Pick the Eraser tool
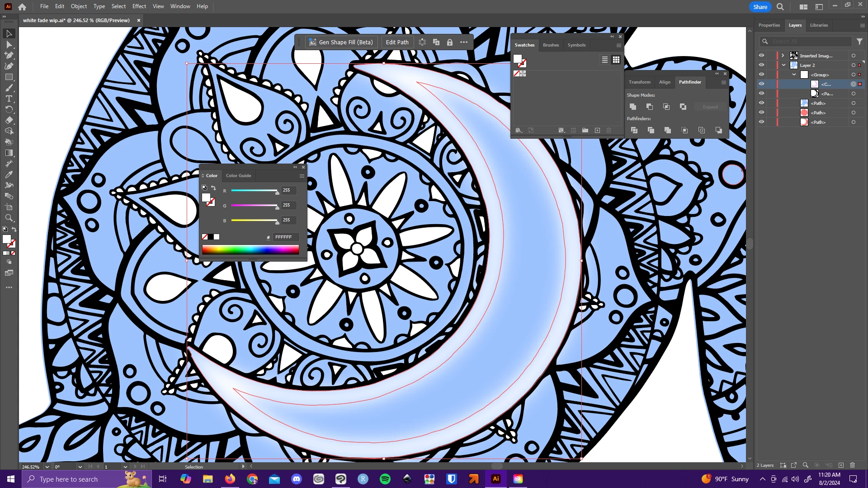 [9, 120]
